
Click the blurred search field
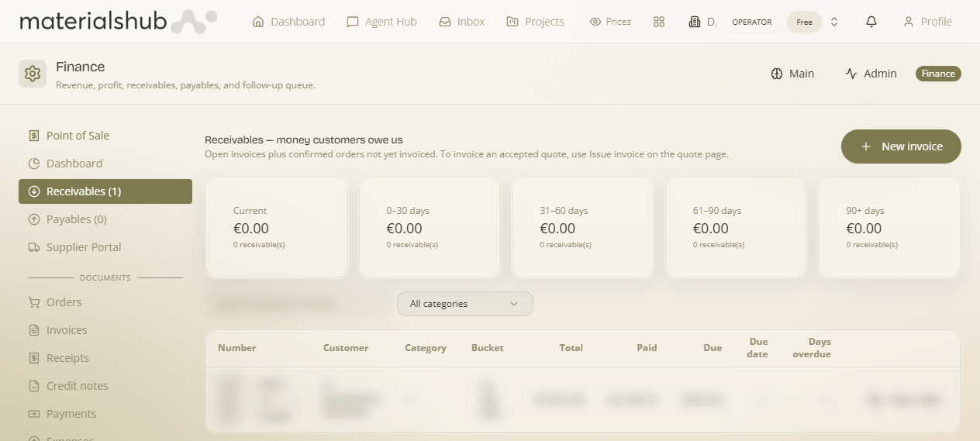298,304
